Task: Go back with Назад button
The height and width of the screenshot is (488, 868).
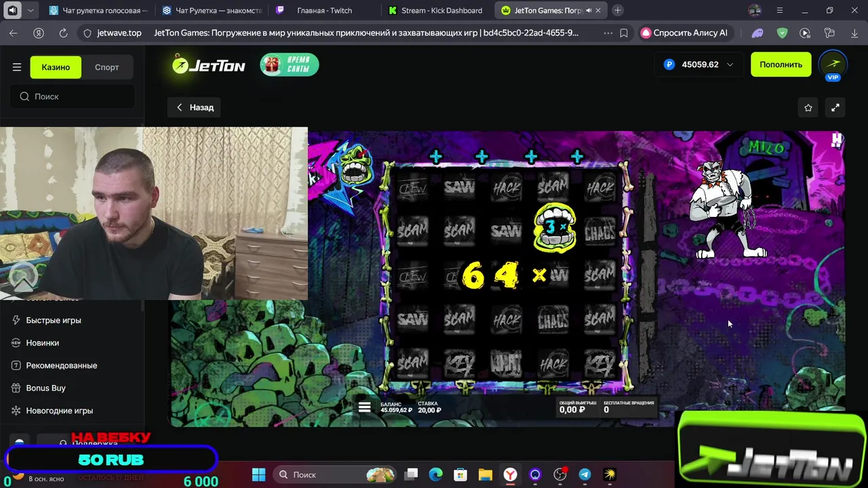Action: (195, 107)
